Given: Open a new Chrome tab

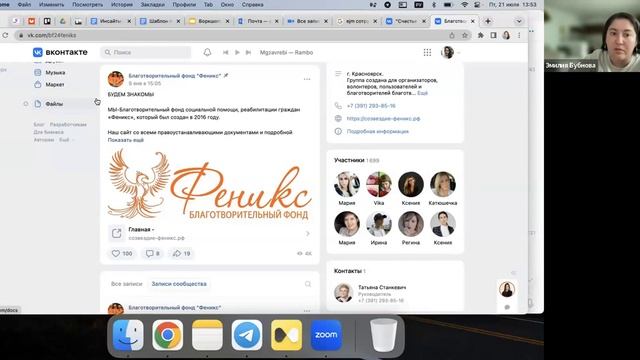Looking at the screenshot, I should point(488,21).
